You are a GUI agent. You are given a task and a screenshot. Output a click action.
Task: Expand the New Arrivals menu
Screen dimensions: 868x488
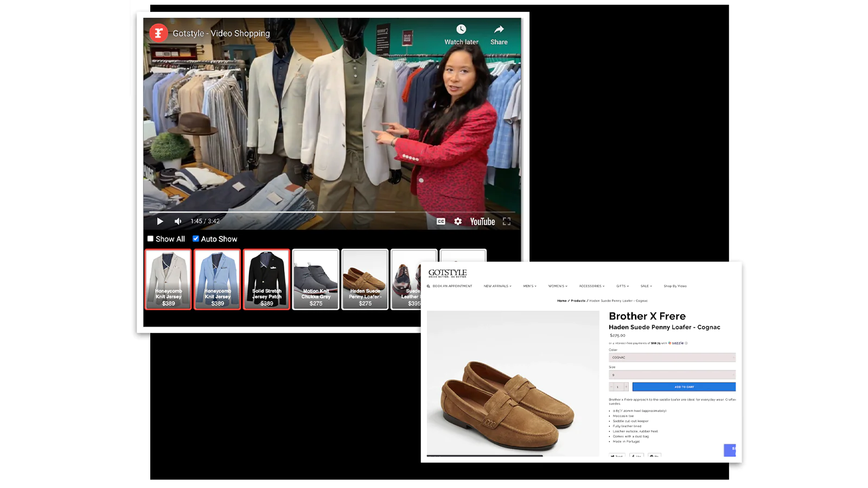(497, 286)
